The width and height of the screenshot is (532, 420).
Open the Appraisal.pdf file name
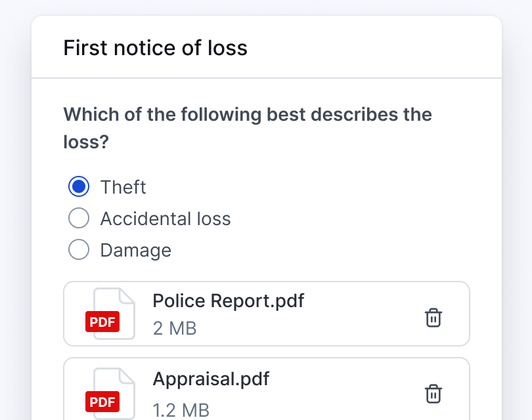[210, 379]
